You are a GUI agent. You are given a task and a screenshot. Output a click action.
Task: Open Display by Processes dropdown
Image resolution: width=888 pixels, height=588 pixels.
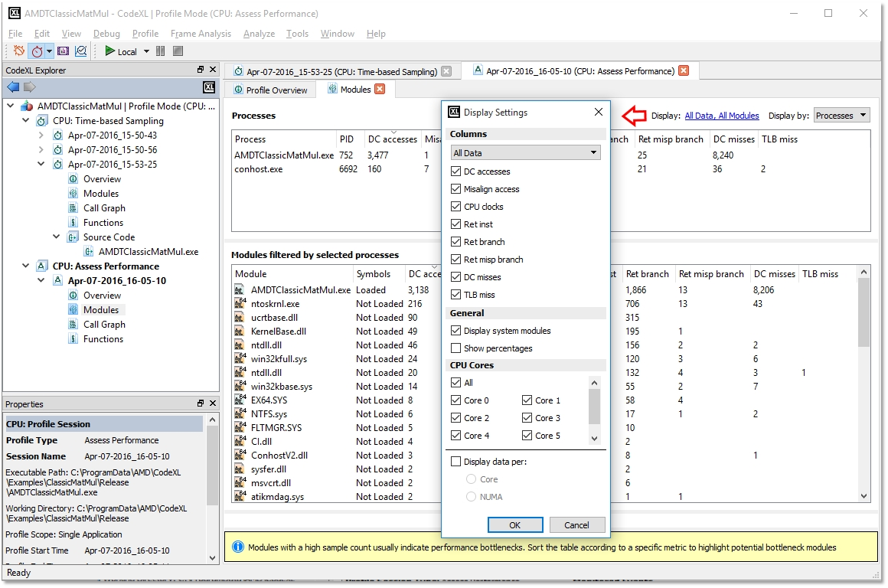tap(841, 115)
